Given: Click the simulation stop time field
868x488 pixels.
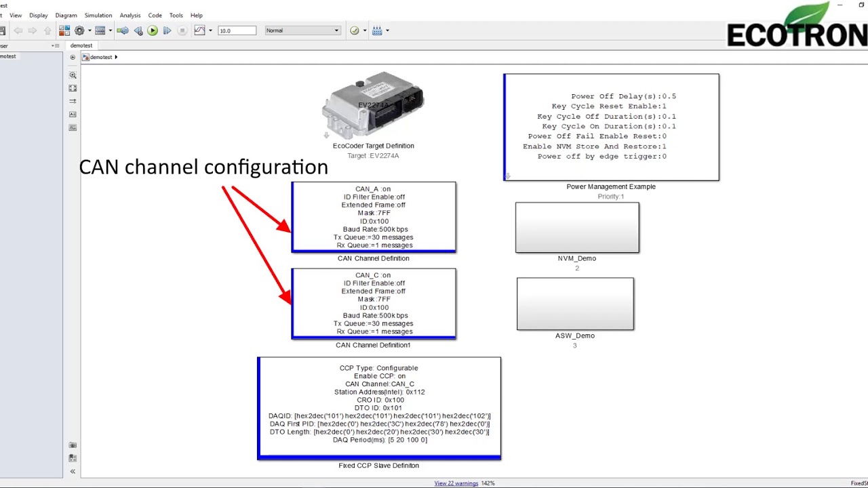Looking at the screenshot, I should pyautogui.click(x=237, y=30).
